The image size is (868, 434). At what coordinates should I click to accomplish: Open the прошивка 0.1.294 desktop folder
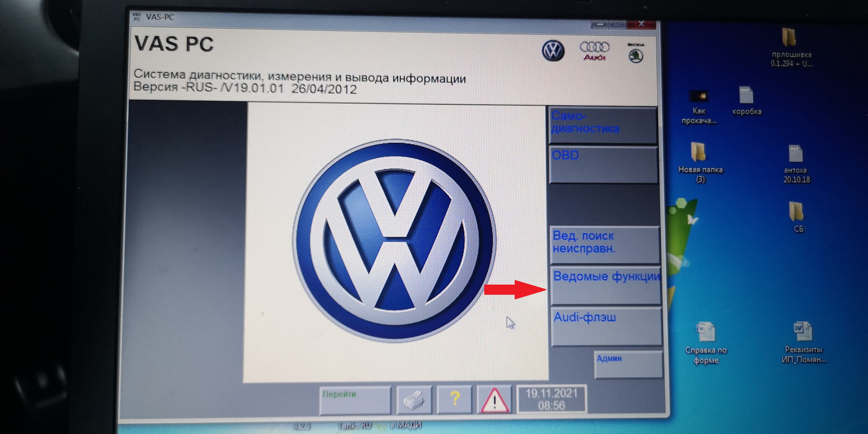click(791, 47)
